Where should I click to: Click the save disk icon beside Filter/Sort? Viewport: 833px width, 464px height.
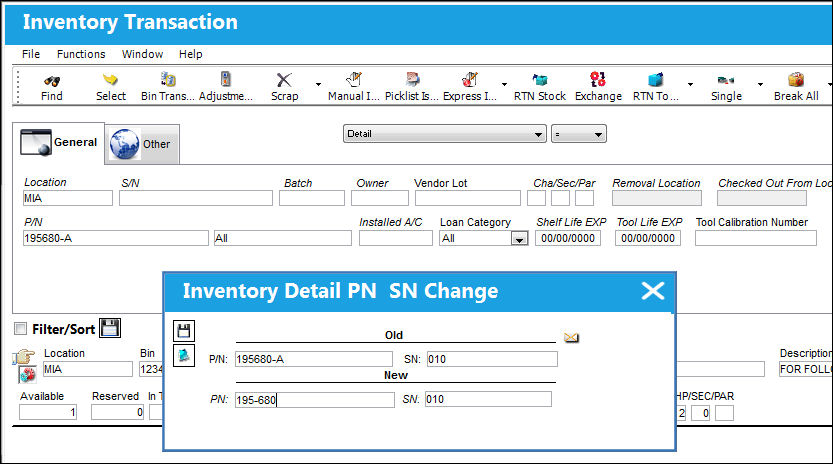tap(110, 328)
